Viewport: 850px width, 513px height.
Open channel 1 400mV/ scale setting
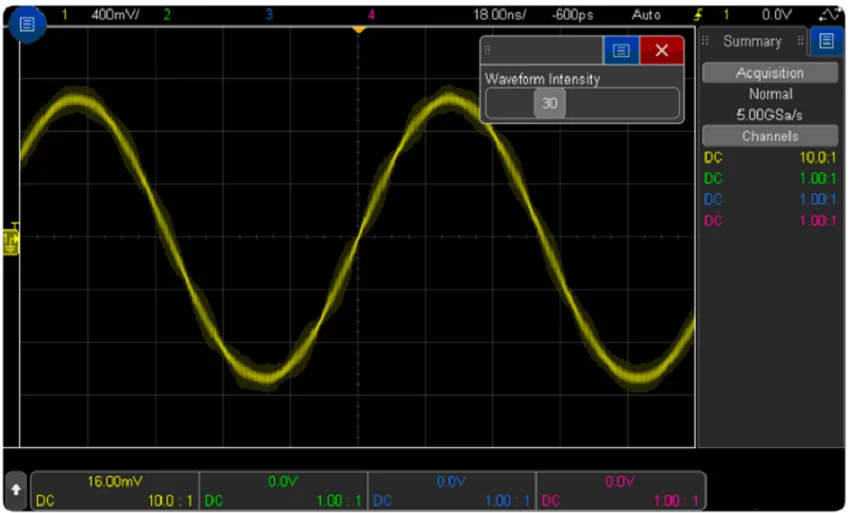(115, 15)
